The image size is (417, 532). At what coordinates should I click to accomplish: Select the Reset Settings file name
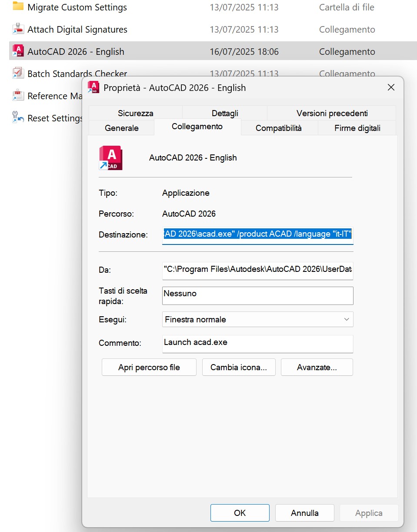pyautogui.click(x=55, y=118)
